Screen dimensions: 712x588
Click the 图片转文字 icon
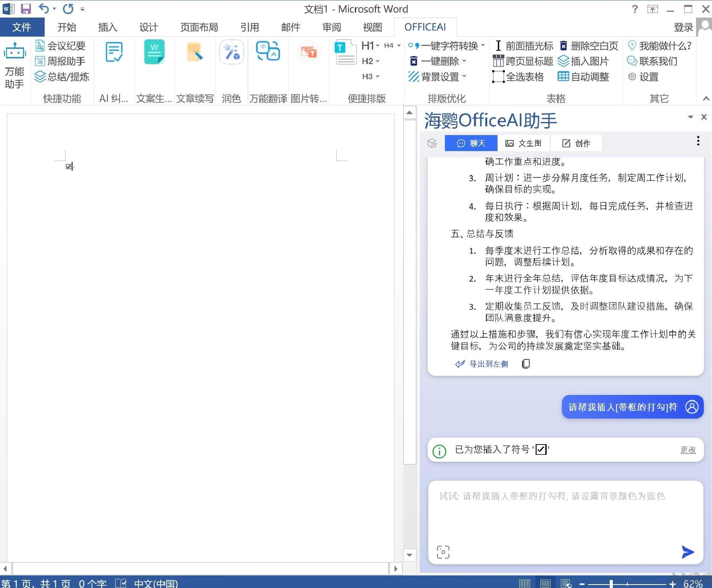click(x=309, y=52)
